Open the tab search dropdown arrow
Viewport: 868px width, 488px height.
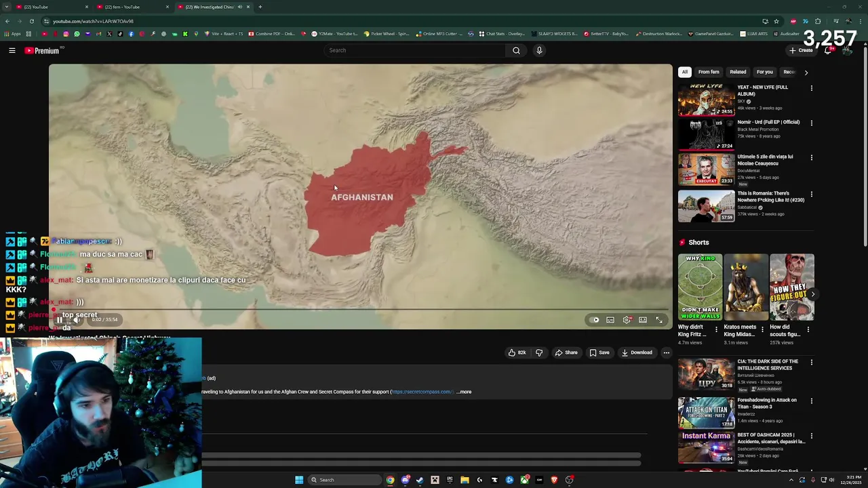[x=7, y=7]
